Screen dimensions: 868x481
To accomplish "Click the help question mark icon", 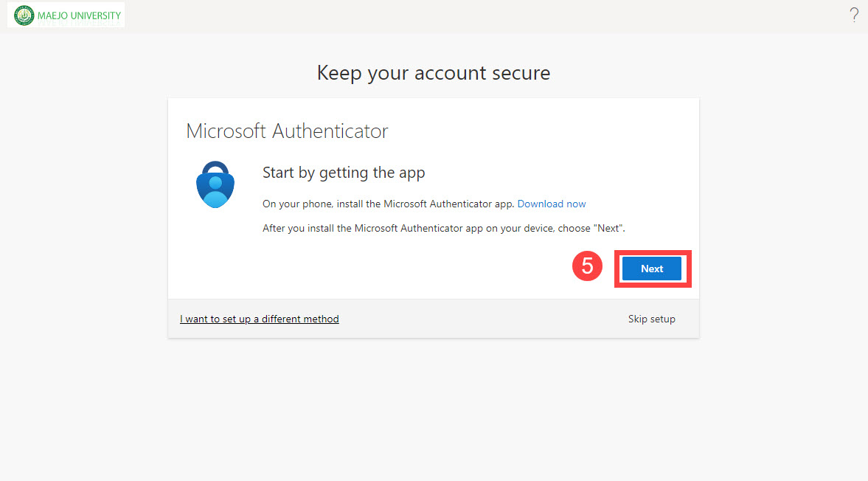I will coord(854,15).
